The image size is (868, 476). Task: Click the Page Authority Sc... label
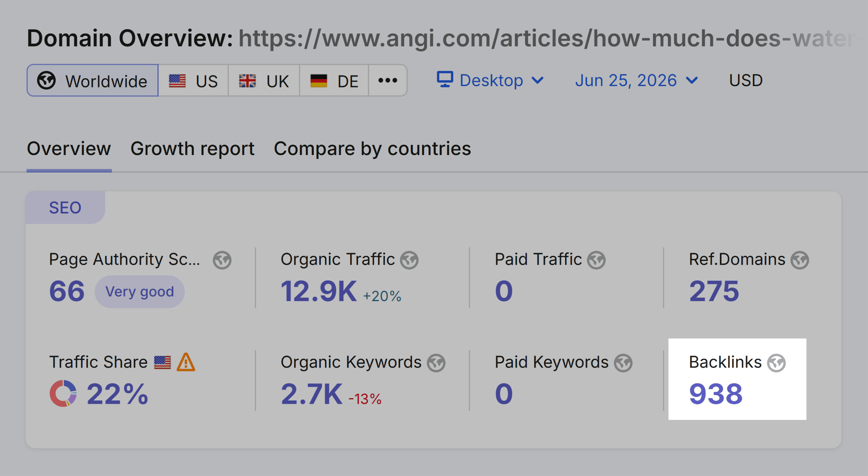click(x=125, y=260)
